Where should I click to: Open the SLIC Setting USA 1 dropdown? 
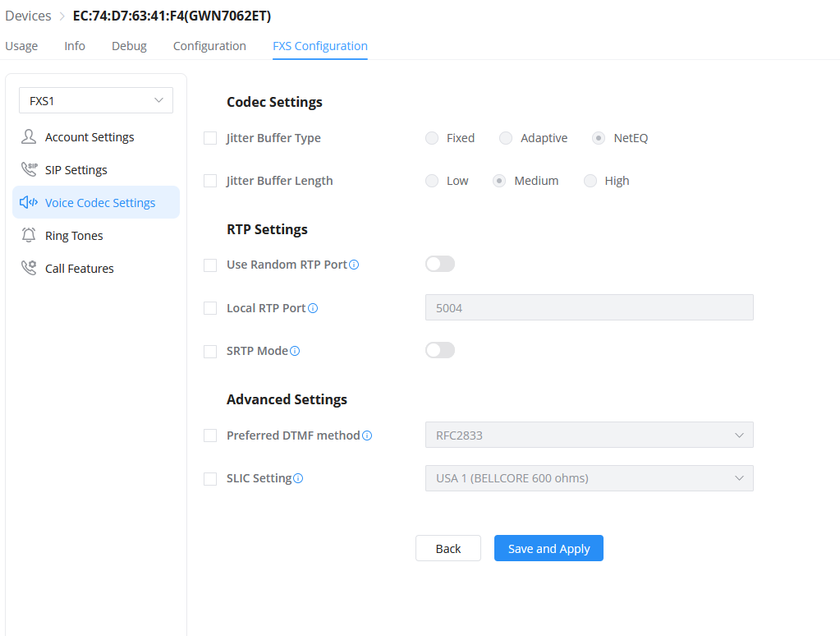pyautogui.click(x=590, y=478)
